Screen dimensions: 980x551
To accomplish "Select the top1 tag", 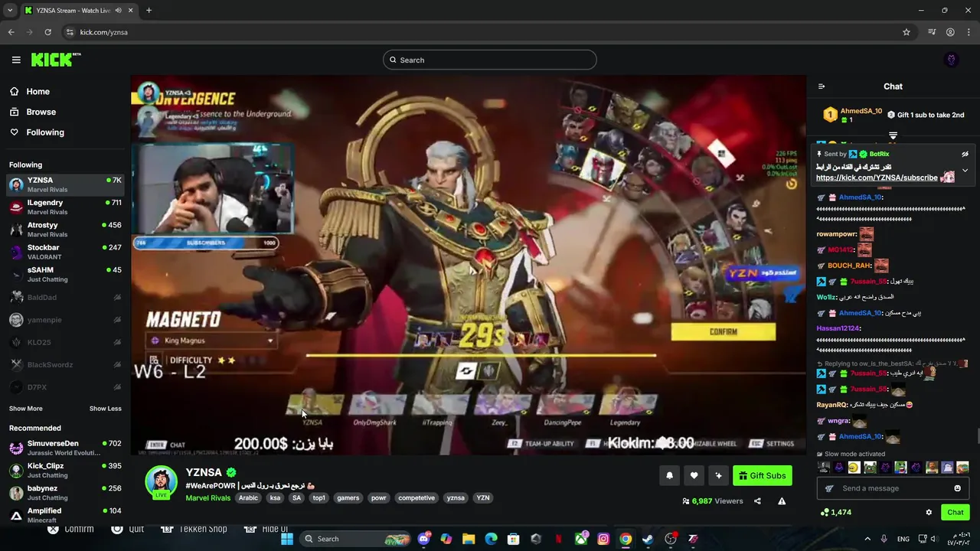I will 319,497.
